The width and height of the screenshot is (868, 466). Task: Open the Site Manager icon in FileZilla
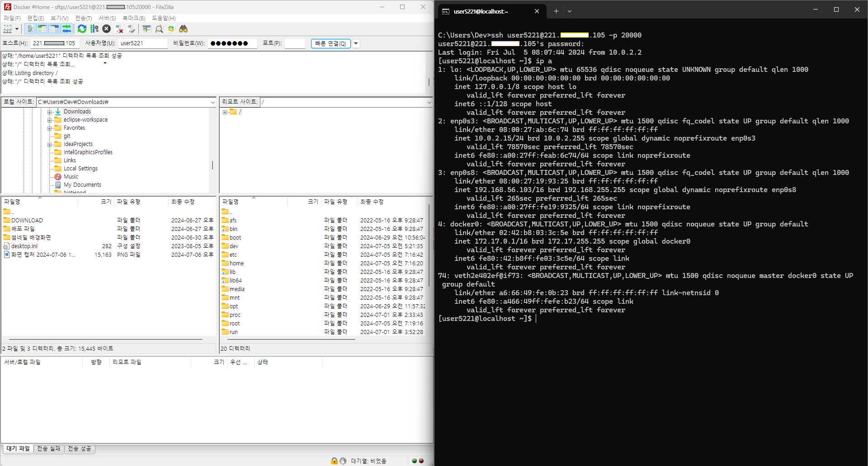[x=8, y=29]
